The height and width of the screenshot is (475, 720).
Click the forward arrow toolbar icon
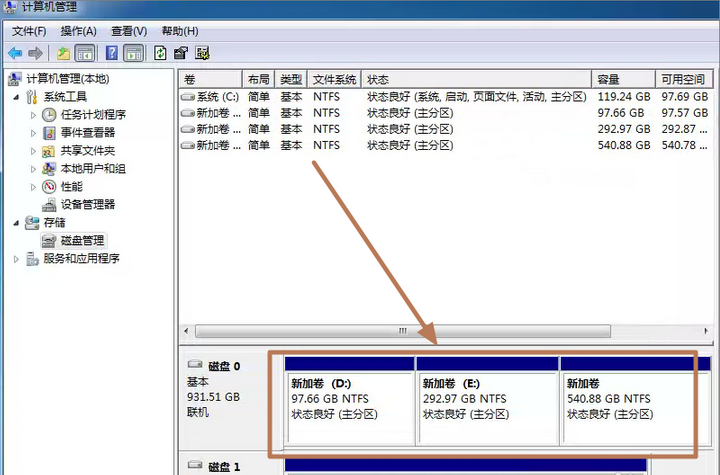(35, 53)
